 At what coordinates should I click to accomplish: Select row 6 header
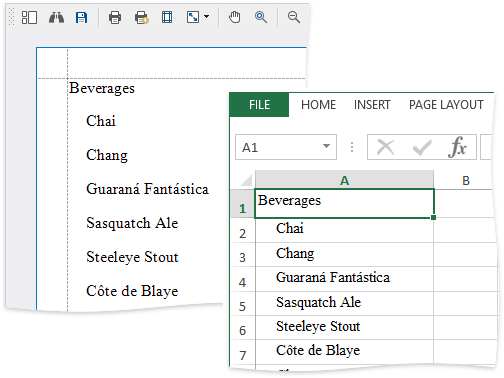click(243, 328)
